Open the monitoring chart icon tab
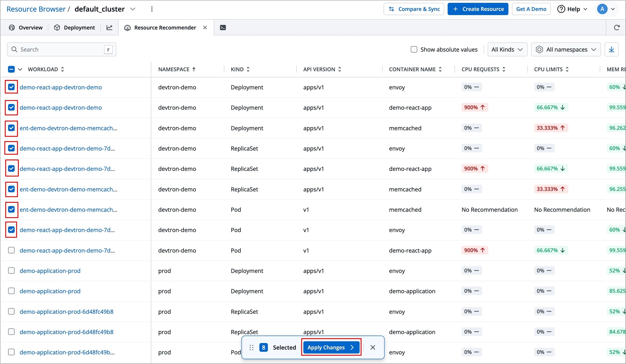The image size is (626, 364). click(109, 27)
